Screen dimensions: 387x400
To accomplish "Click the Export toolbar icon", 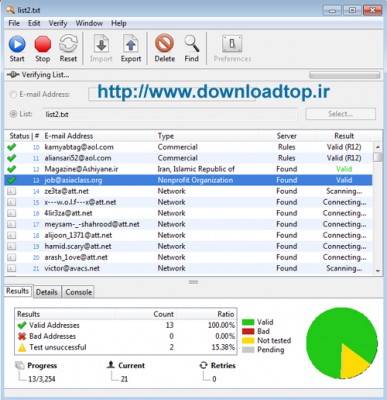I will coord(131,44).
